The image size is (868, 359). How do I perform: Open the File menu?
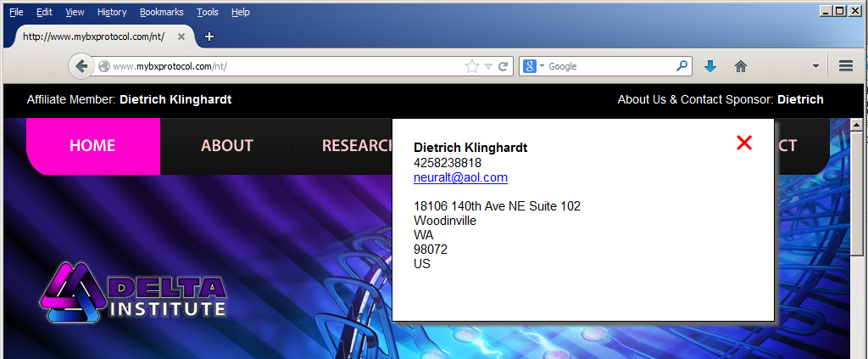tap(16, 12)
